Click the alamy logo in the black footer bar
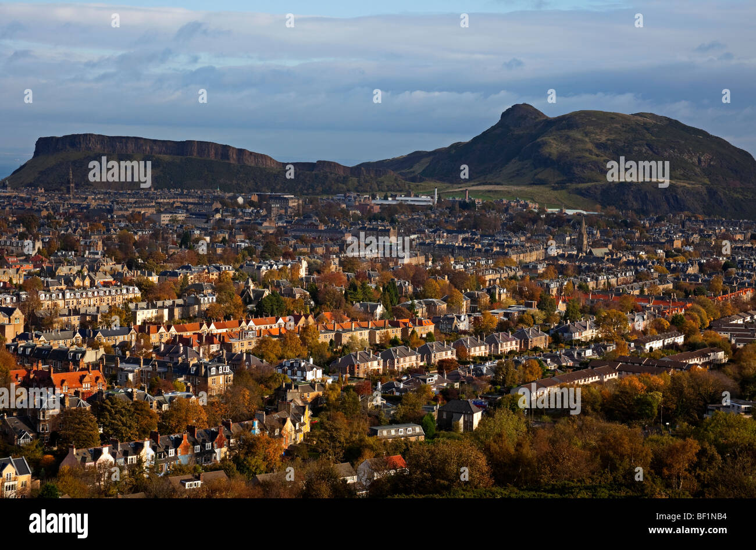Image resolution: width=756 pixels, height=550 pixels. (x=58, y=524)
